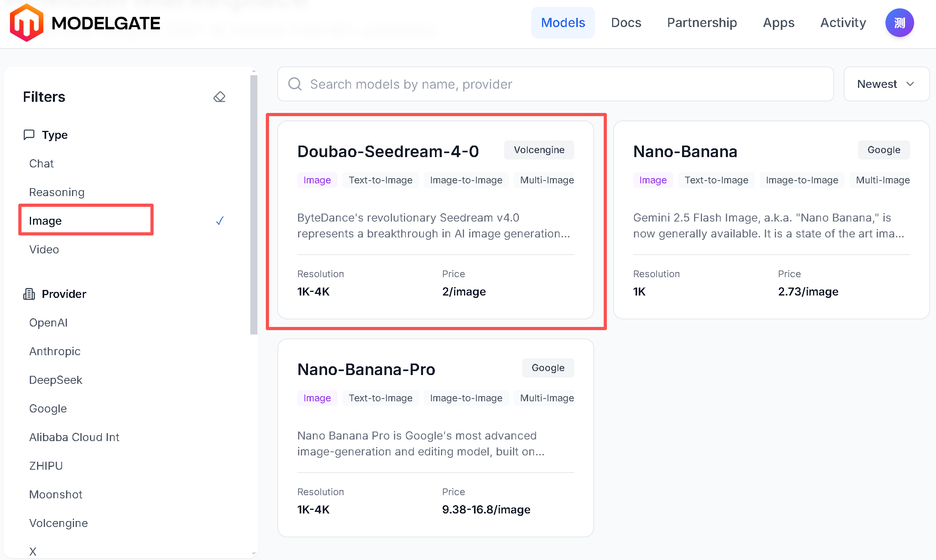Click the checkmark beside Image filter

click(x=220, y=221)
